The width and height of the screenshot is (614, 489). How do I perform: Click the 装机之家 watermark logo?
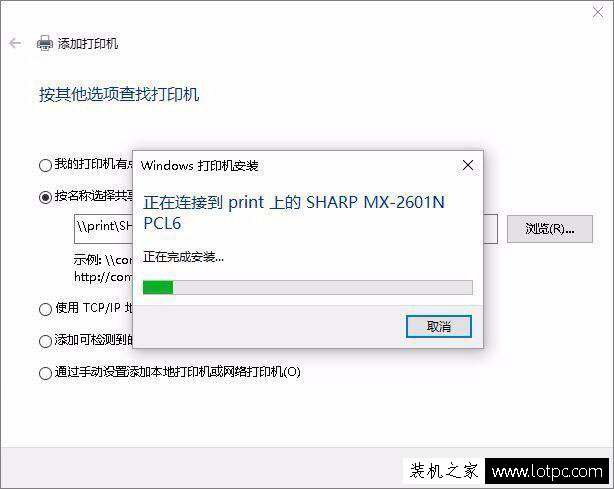tap(444, 471)
